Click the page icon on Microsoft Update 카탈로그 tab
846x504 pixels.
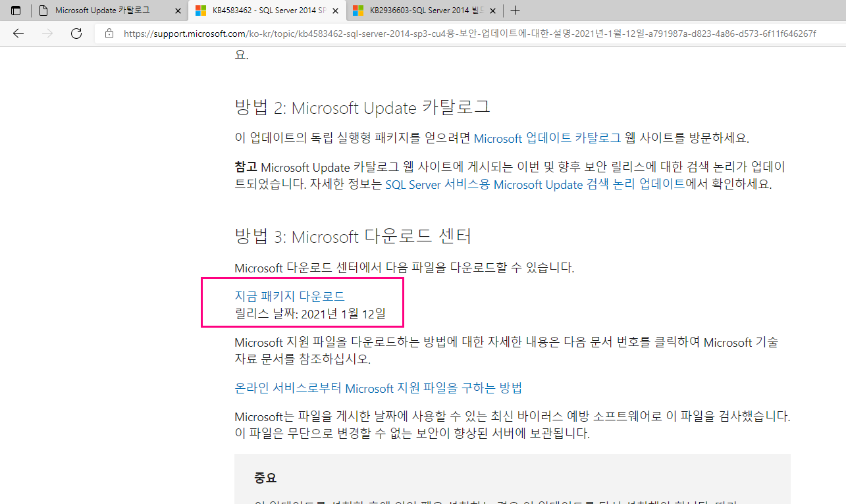pos(43,11)
